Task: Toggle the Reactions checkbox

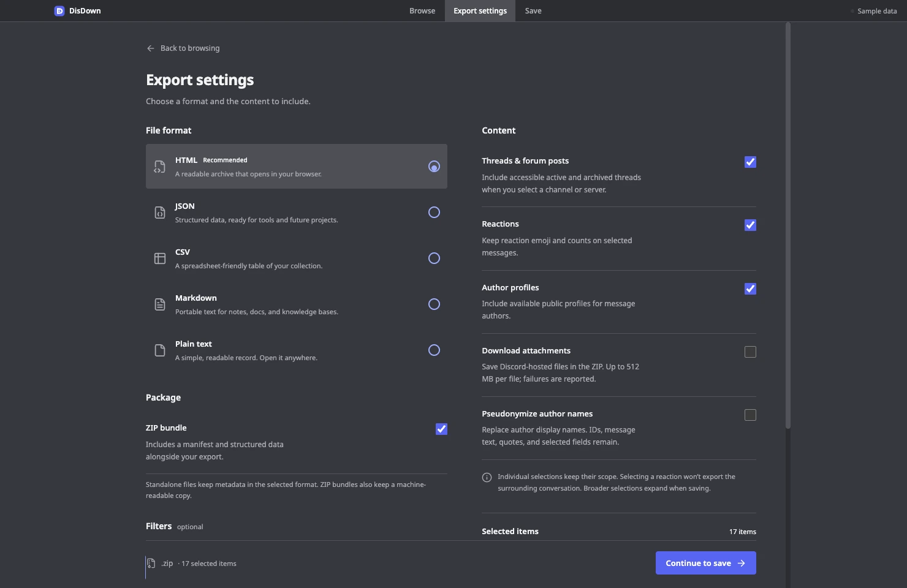Action: pyautogui.click(x=750, y=225)
